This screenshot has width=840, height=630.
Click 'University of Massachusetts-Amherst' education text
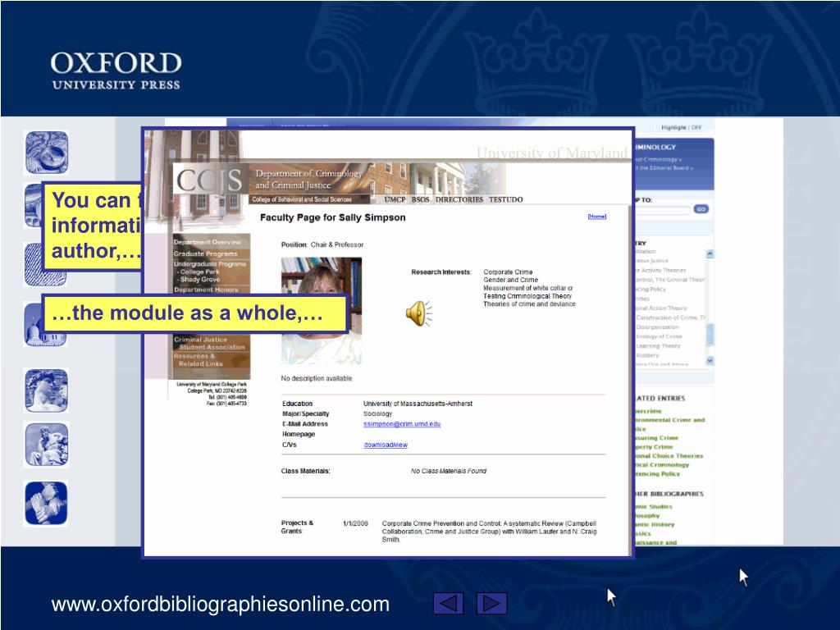tap(418, 404)
